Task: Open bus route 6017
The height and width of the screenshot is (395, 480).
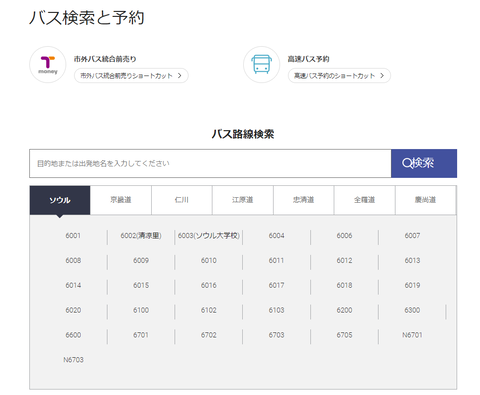Action: point(277,285)
